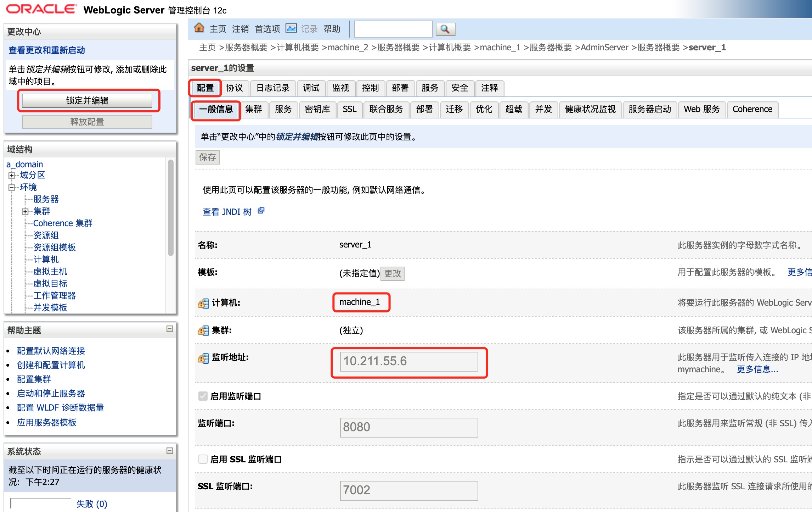Click restart-required icon beside 集群 label
The width and height of the screenshot is (812, 512).
click(x=203, y=331)
